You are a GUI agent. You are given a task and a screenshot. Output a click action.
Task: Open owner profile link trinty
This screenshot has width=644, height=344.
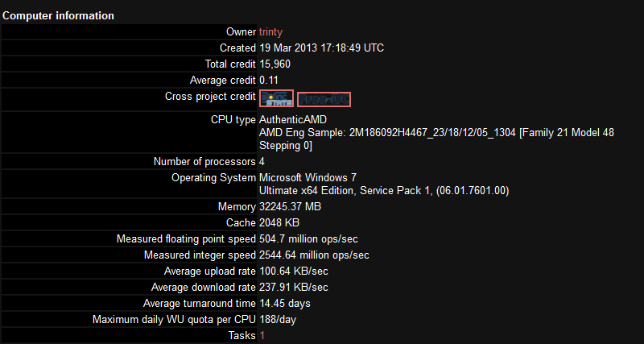coord(270,31)
